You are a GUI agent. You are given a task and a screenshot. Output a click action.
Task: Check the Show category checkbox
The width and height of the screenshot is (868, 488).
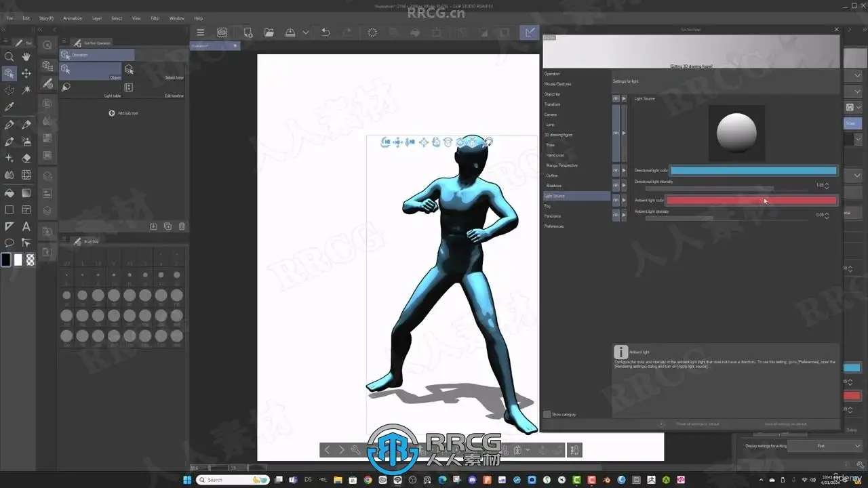[547, 414]
